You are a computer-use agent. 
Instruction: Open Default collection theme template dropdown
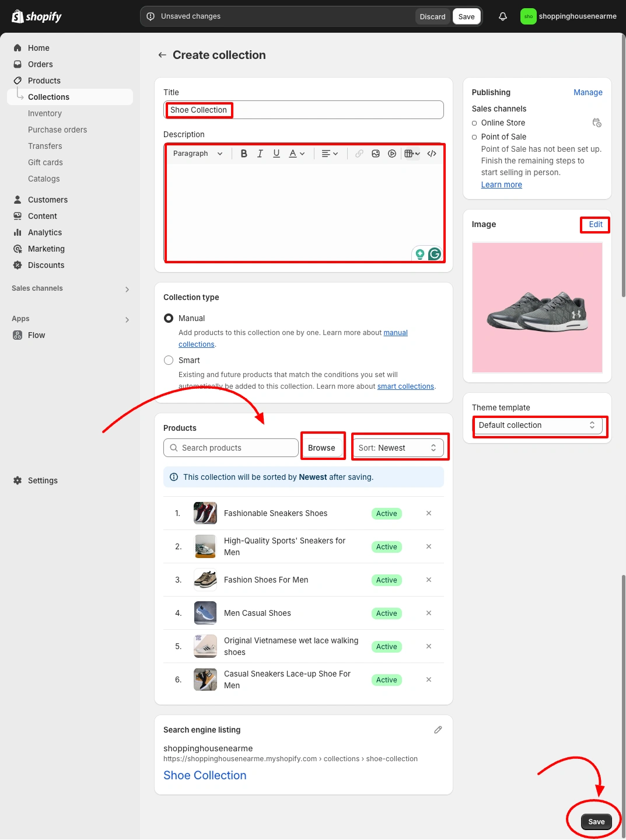pyautogui.click(x=537, y=425)
